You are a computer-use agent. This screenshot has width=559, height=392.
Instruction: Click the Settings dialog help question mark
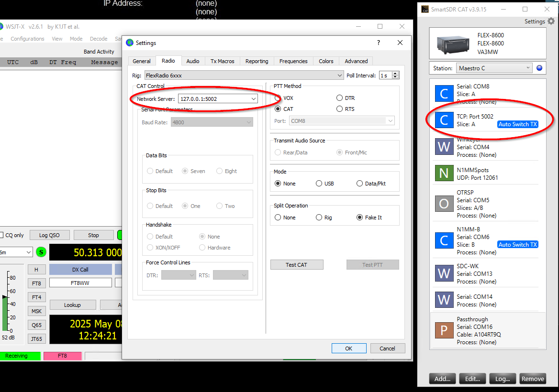[379, 43]
